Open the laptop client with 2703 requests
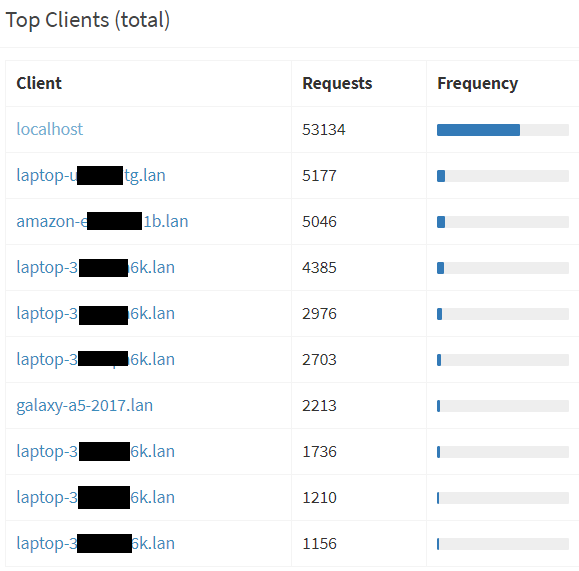The image size is (579, 571). 95,359
